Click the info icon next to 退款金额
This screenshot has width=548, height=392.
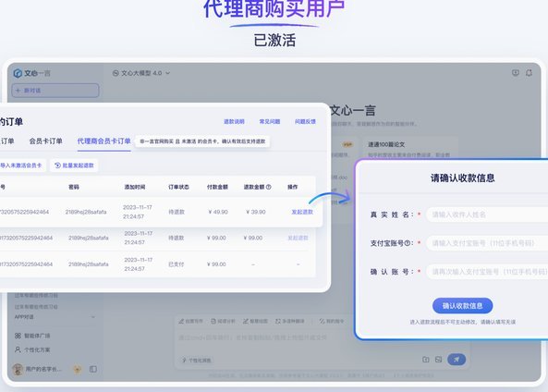pyautogui.click(x=268, y=187)
